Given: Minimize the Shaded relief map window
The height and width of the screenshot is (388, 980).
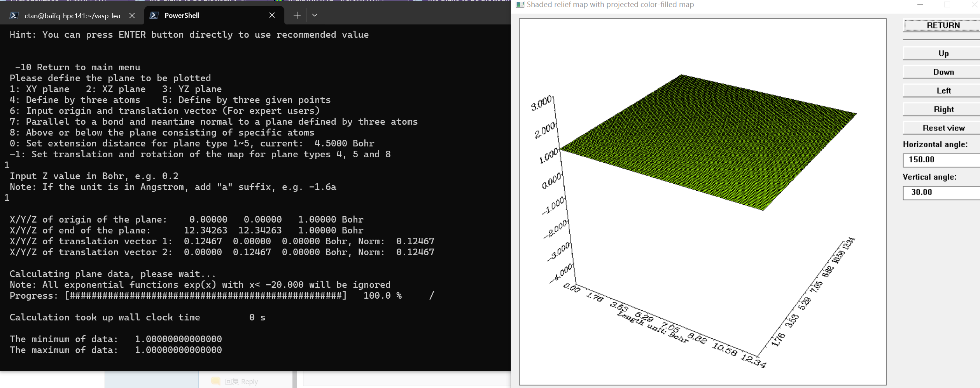Looking at the screenshot, I should point(920,5).
